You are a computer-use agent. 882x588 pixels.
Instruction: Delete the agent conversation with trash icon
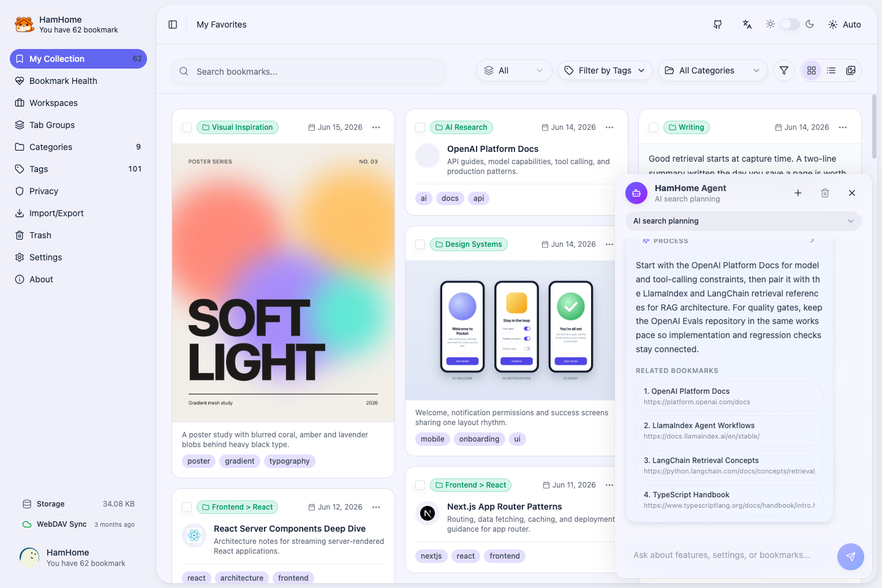825,193
